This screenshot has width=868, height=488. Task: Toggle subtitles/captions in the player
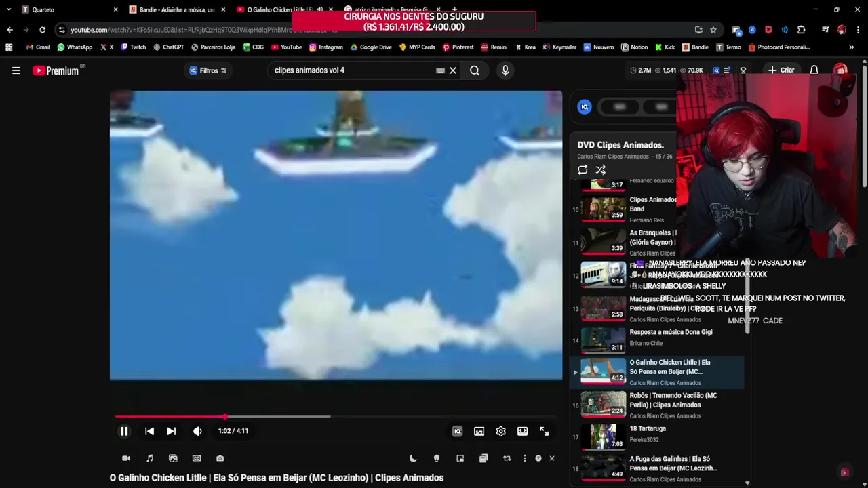click(x=479, y=431)
